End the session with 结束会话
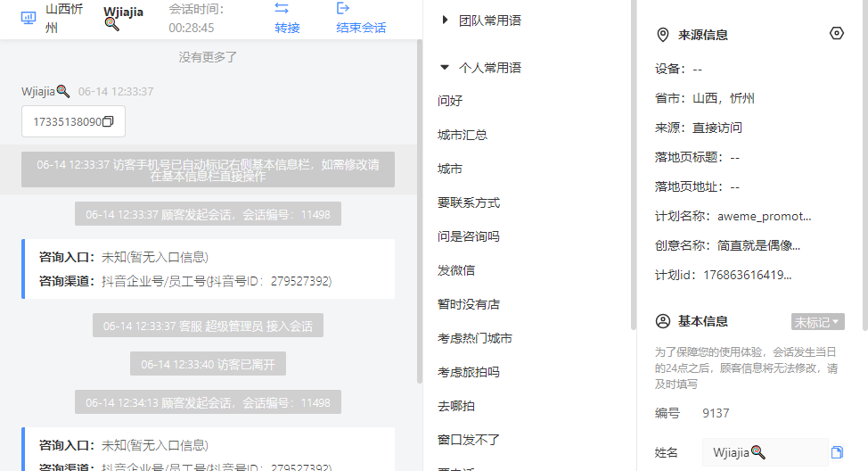 pyautogui.click(x=361, y=28)
